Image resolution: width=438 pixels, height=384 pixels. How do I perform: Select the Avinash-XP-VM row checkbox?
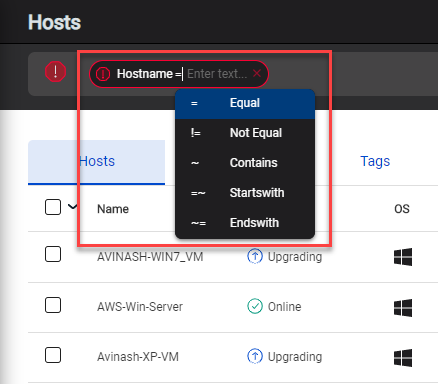[x=53, y=355]
